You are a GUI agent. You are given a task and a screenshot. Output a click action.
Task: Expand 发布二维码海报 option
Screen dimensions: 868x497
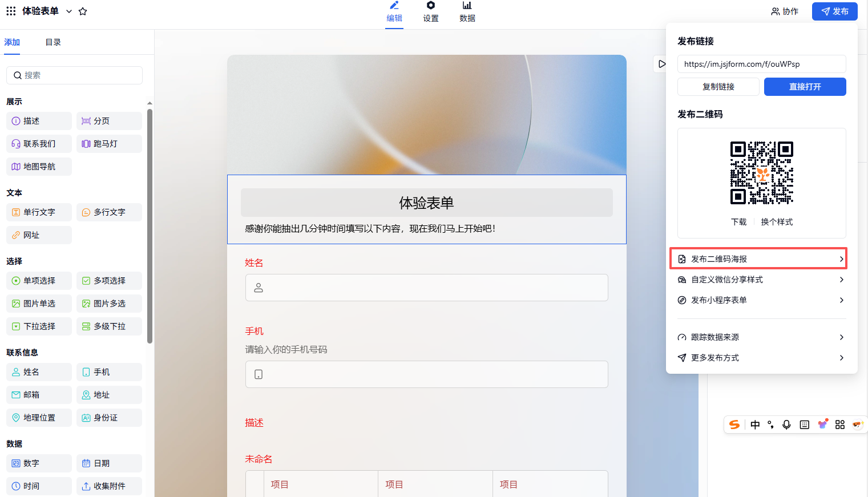tap(758, 259)
